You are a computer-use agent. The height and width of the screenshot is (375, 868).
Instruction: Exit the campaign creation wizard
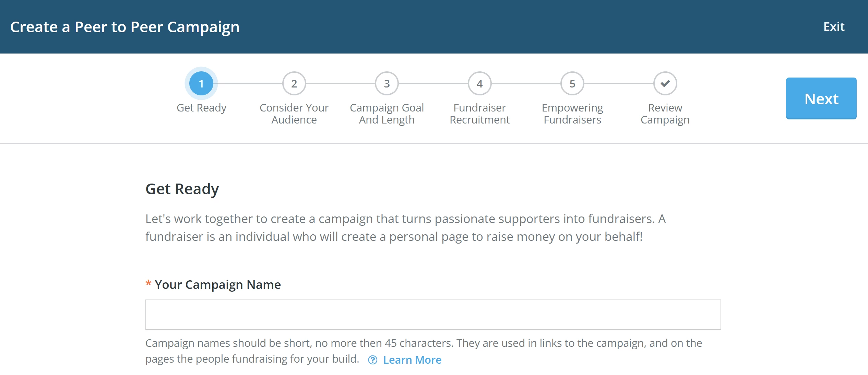[x=834, y=26]
